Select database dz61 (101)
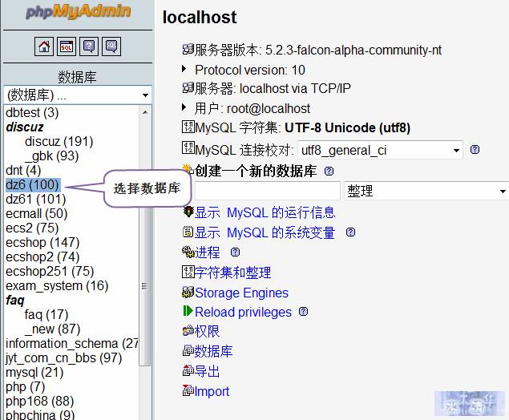Screen dimensions: 509x420 point(36,199)
